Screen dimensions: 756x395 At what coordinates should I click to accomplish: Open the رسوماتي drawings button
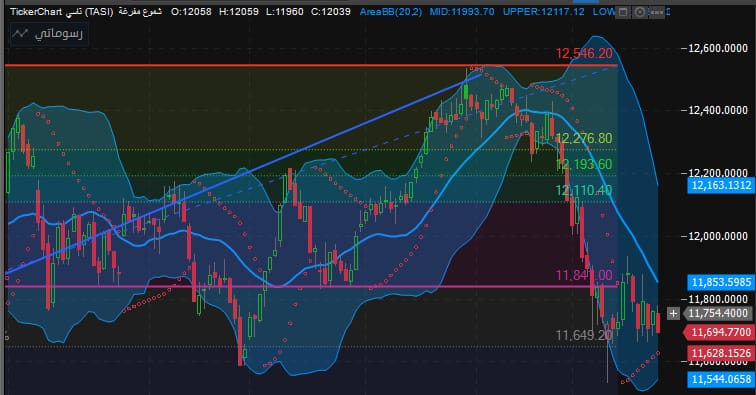[x=49, y=34]
